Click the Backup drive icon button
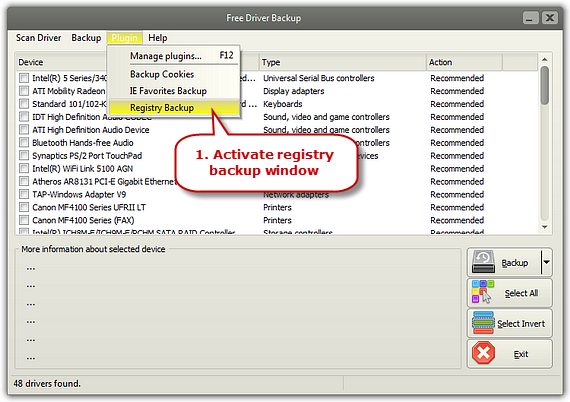570x402 pixels. pyautogui.click(x=483, y=262)
